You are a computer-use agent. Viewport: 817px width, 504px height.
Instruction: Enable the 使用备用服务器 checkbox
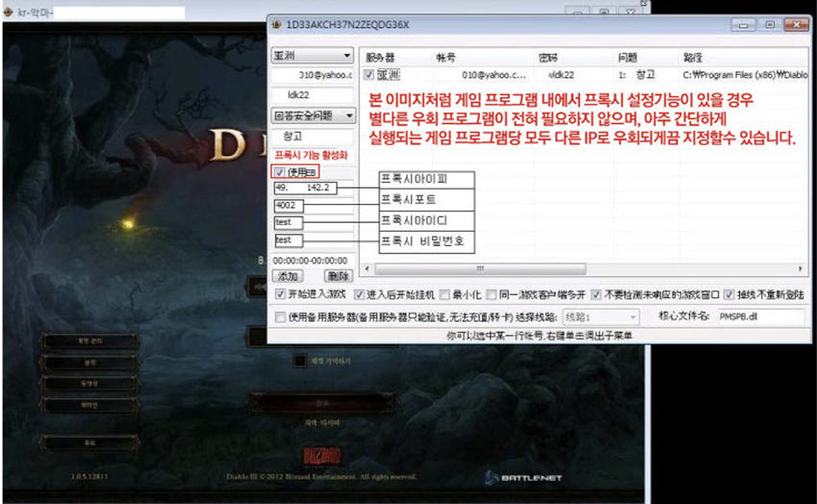[280, 316]
